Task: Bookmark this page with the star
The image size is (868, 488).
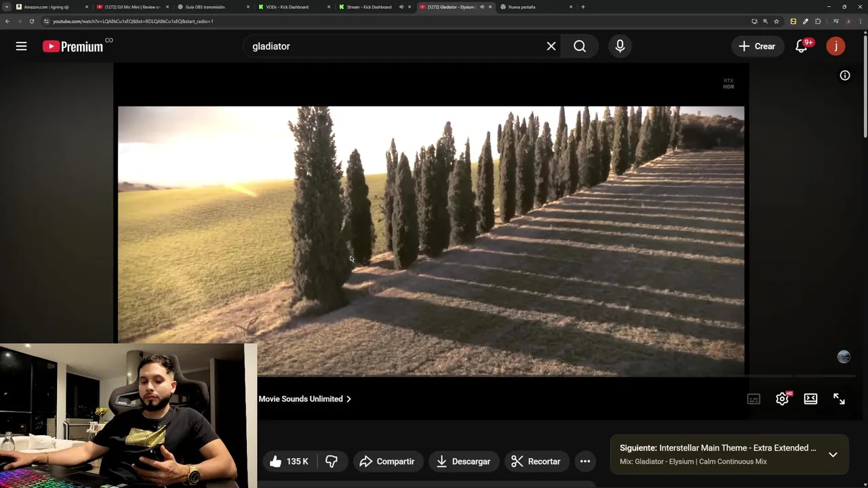Action: point(776,21)
